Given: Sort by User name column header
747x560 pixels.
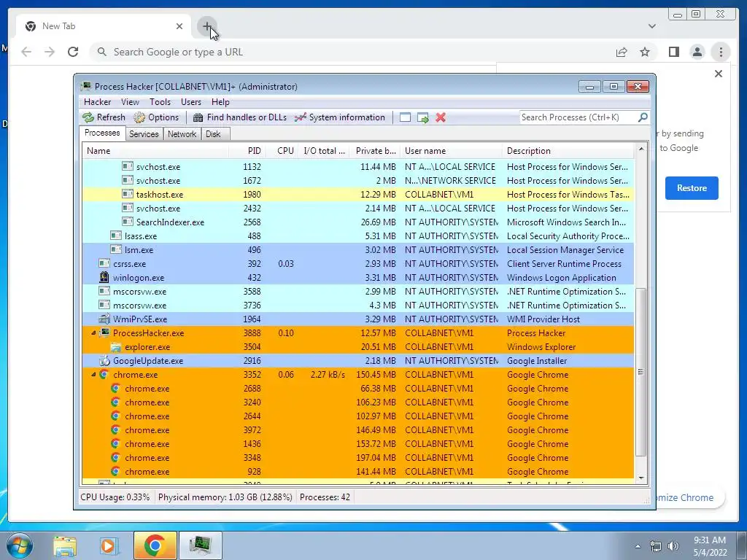Looking at the screenshot, I should 451,151.
